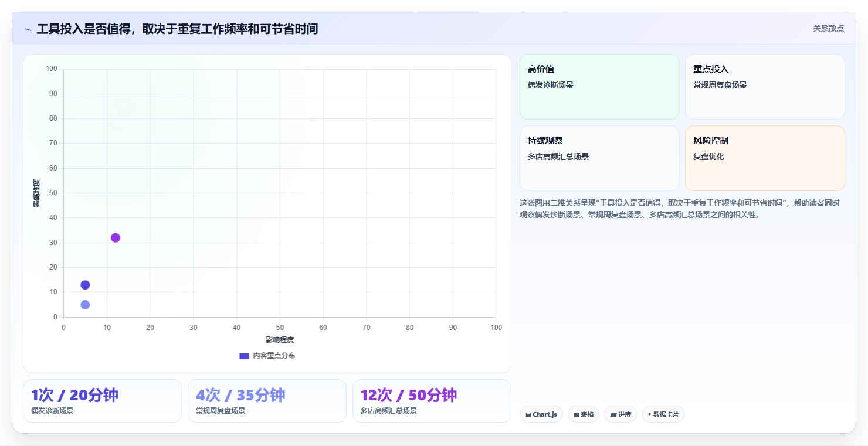Toggle the 内容重点分布 legend item
This screenshot has height=446, width=868.
pyautogui.click(x=267, y=356)
